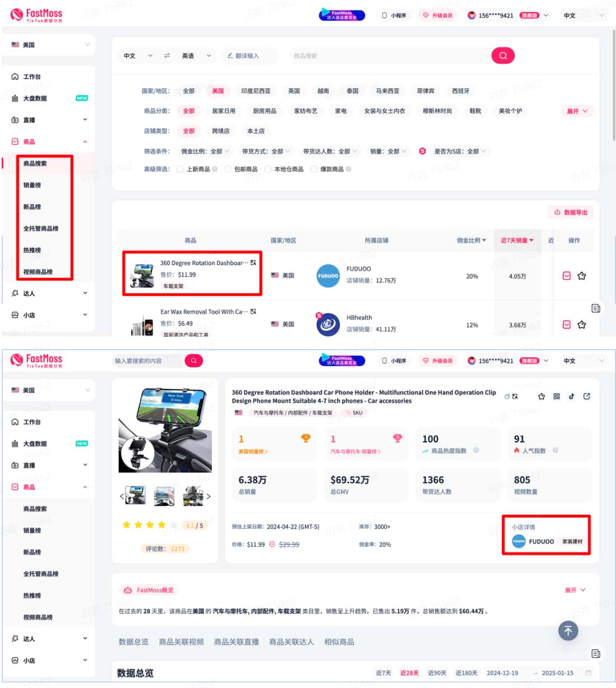This screenshot has height=688, width=616.
Task: Click the language swap arrows icon
Action: click(x=167, y=56)
